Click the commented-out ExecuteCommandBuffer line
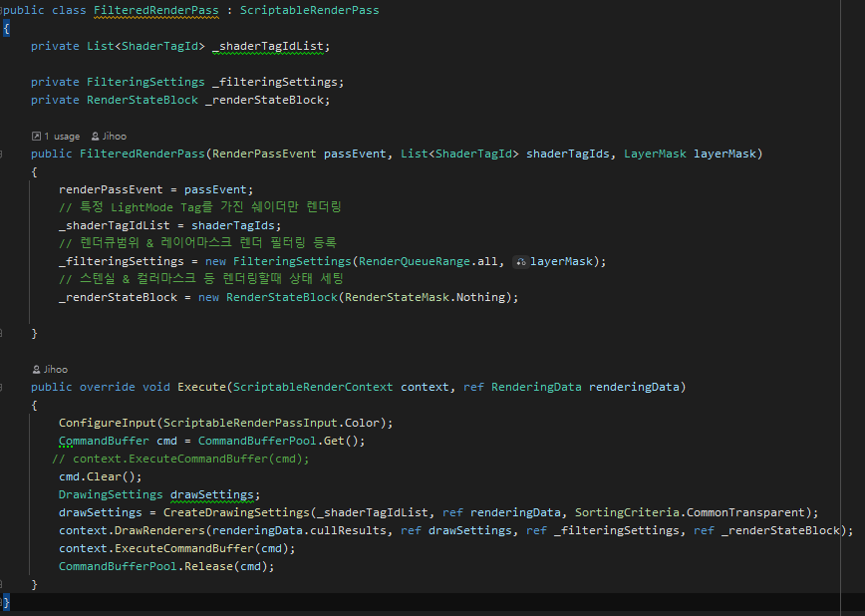The height and width of the screenshot is (616, 865). click(180, 459)
